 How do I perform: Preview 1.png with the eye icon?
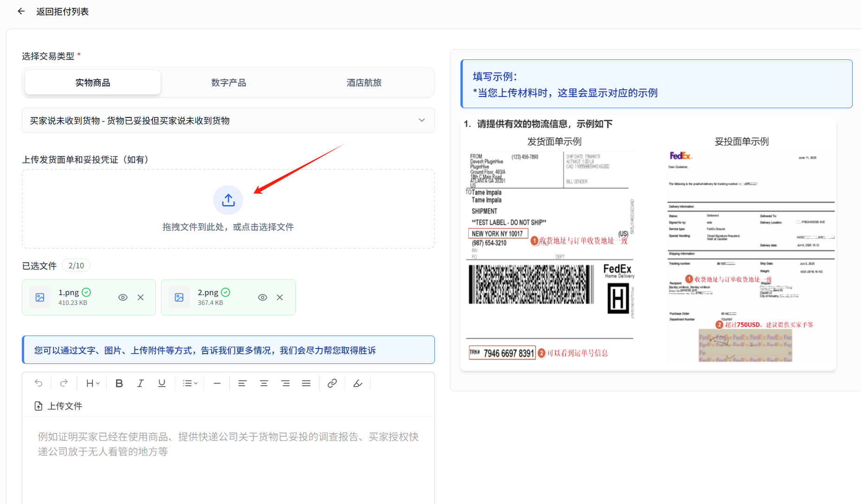tap(123, 297)
